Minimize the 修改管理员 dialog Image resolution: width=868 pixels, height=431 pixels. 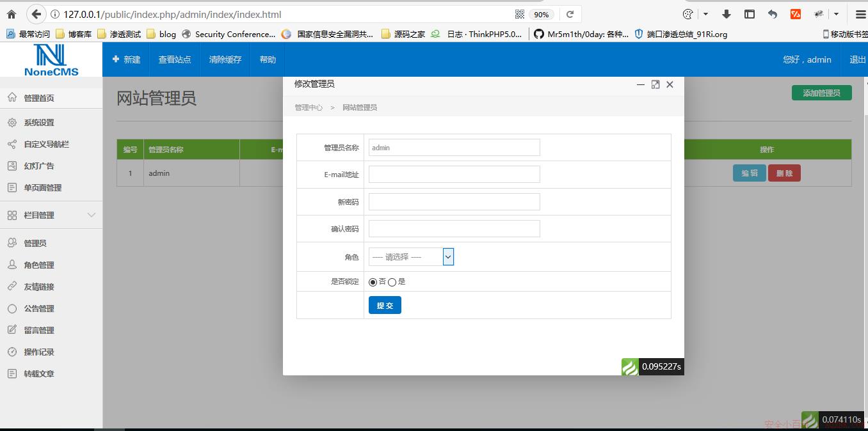point(640,84)
